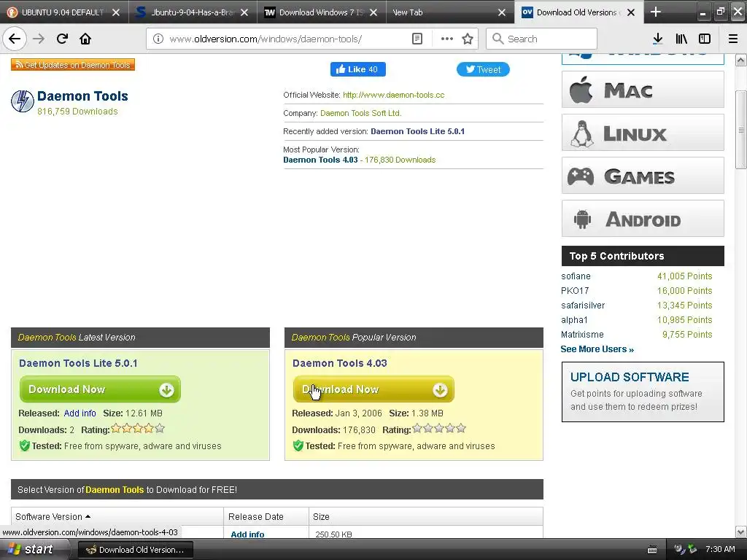Open most popular Daemon Tools 4.03 link
The image size is (747, 560).
(320, 160)
